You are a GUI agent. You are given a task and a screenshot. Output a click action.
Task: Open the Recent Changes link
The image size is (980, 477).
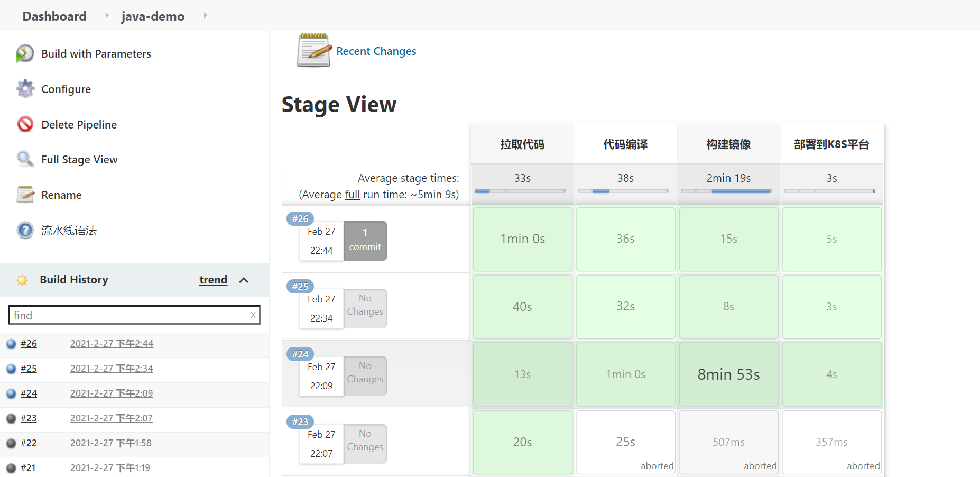376,51
